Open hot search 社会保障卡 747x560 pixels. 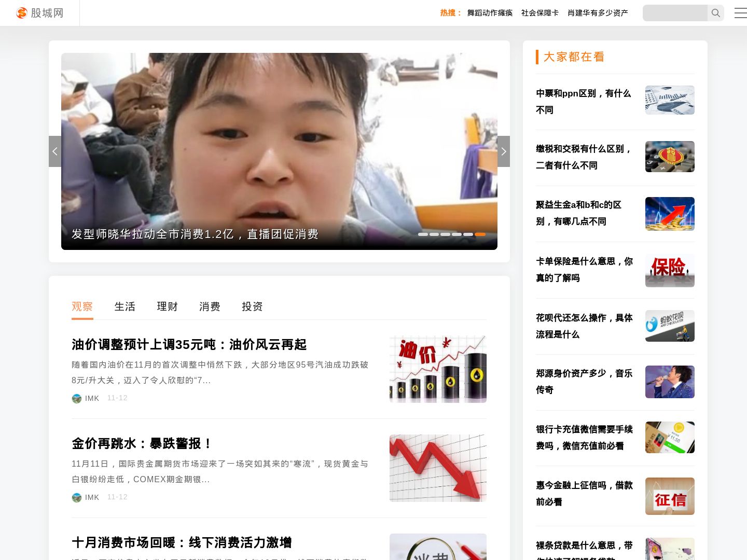pos(540,13)
